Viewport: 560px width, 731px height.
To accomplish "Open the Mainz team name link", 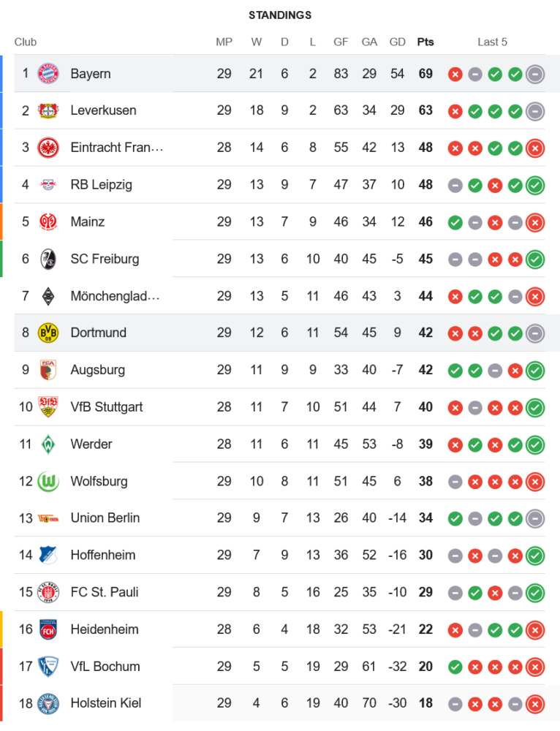I will pyautogui.click(x=88, y=221).
